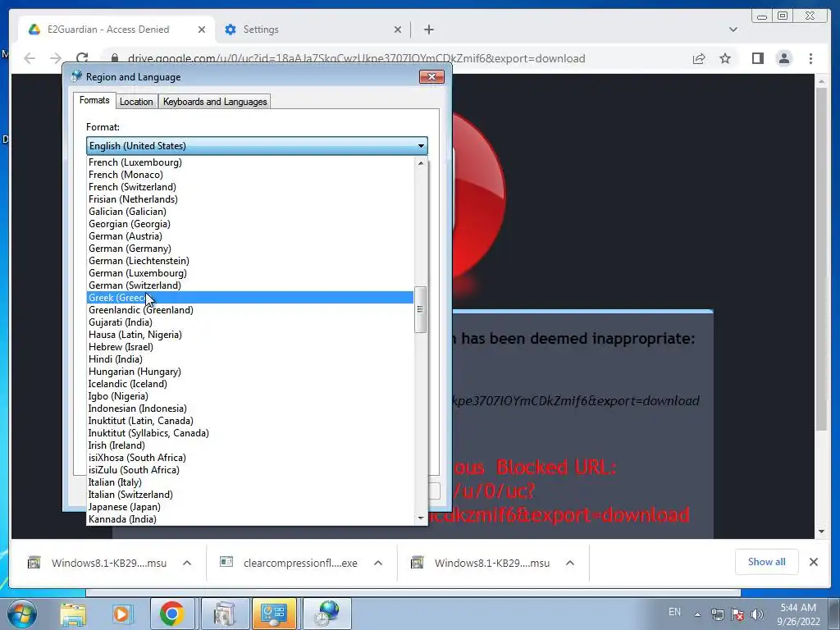Click the taskbar clock showing 5:44 AM

coord(798,614)
